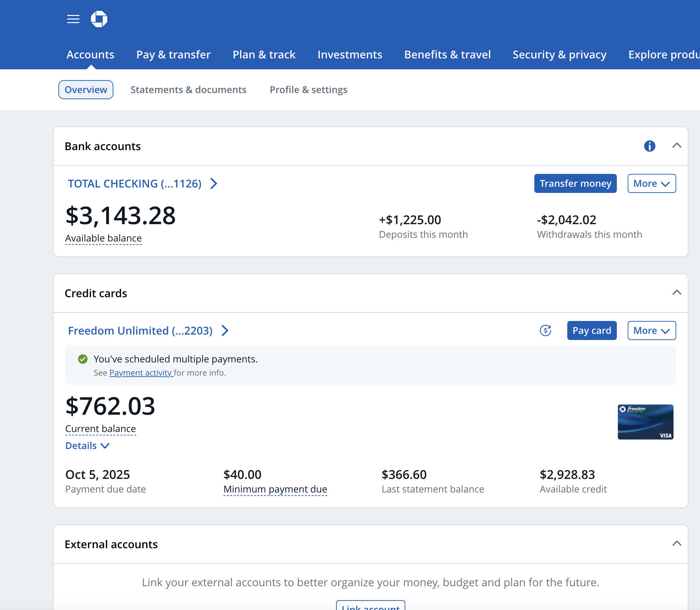
Task: Click the autopay circular dollar icon
Action: pos(545,330)
